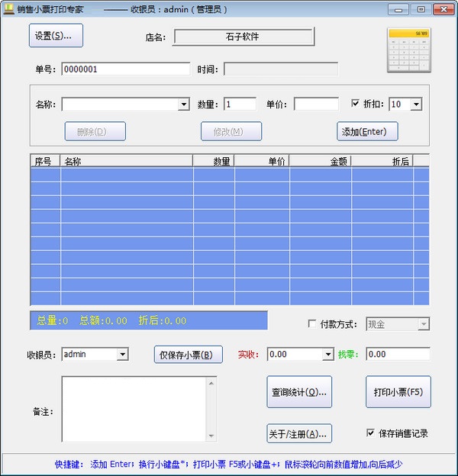Uncheck 保存销售记录 save sales record
Screen dimensions: 458x476
371,433
